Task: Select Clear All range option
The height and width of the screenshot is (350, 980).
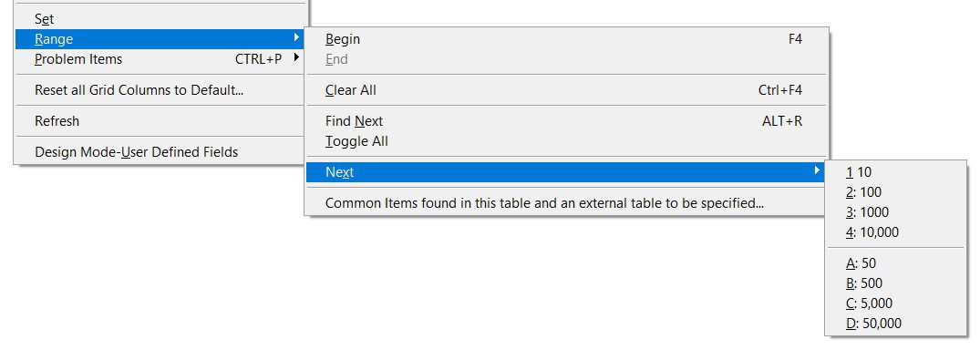Action: pos(566,90)
